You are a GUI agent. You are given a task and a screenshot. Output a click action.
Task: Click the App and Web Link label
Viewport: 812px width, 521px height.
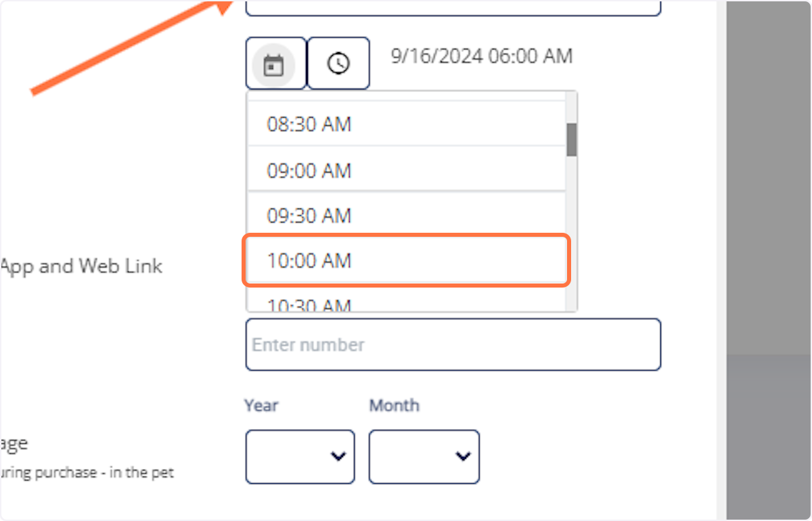pos(81,266)
